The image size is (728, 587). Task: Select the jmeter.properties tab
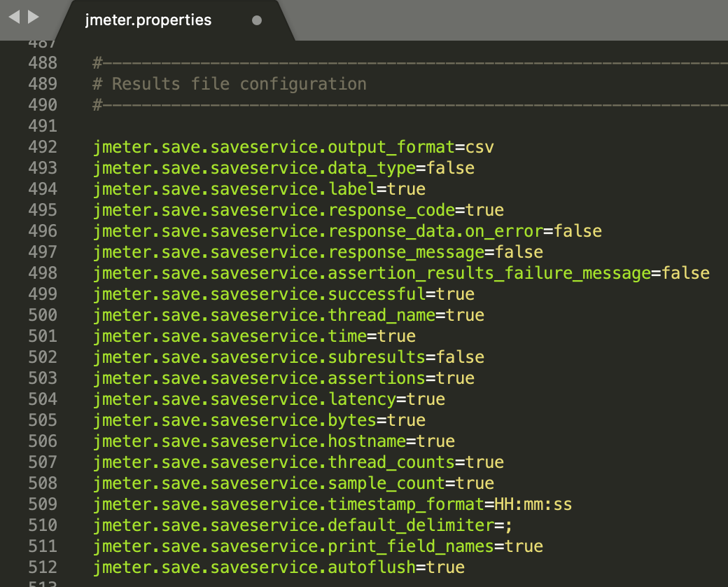[x=147, y=20]
